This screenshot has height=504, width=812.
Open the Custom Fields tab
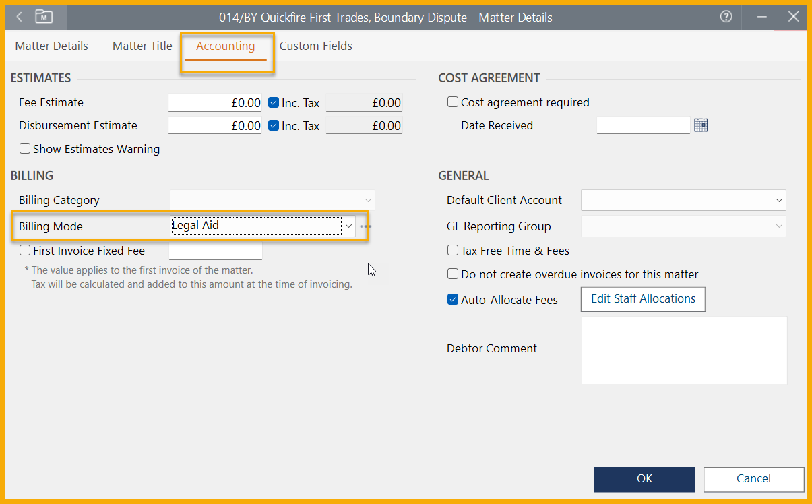[x=315, y=46]
